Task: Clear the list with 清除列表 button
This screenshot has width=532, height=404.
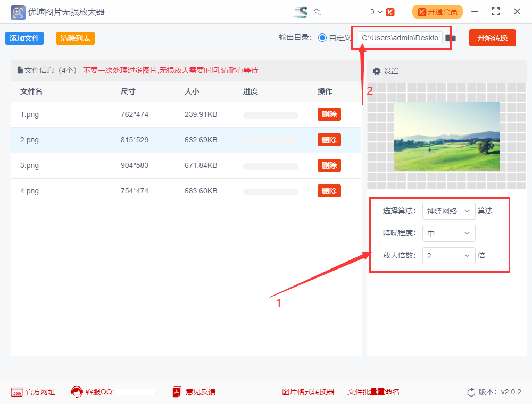Action: pyautogui.click(x=76, y=38)
